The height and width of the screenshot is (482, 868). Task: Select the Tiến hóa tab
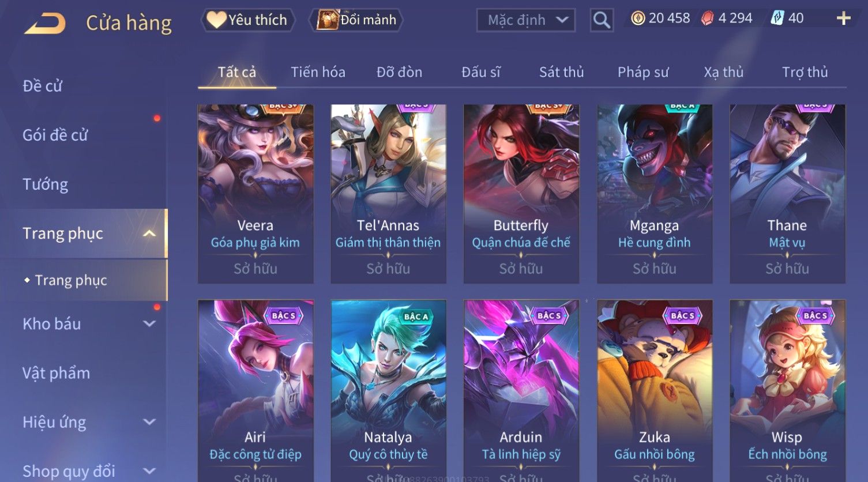pyautogui.click(x=318, y=72)
